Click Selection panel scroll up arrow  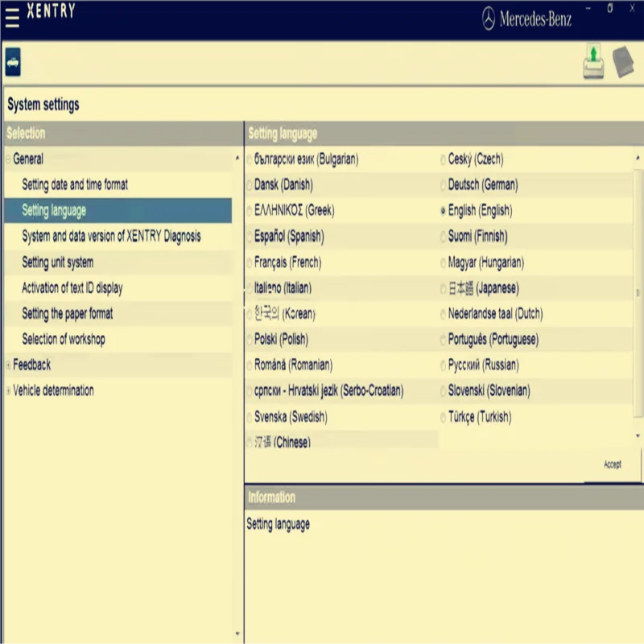click(237, 158)
